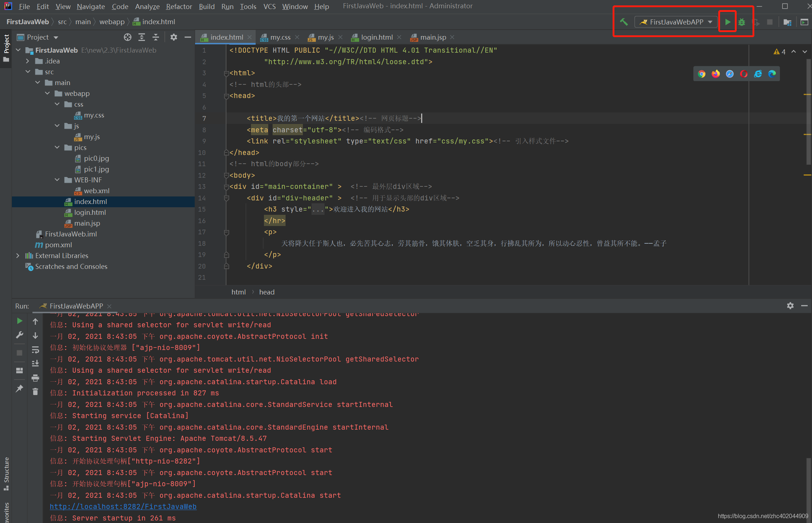Viewport: 812px width, 523px height.
Task: Click the search/run anything icon at far right
Action: [804, 22]
